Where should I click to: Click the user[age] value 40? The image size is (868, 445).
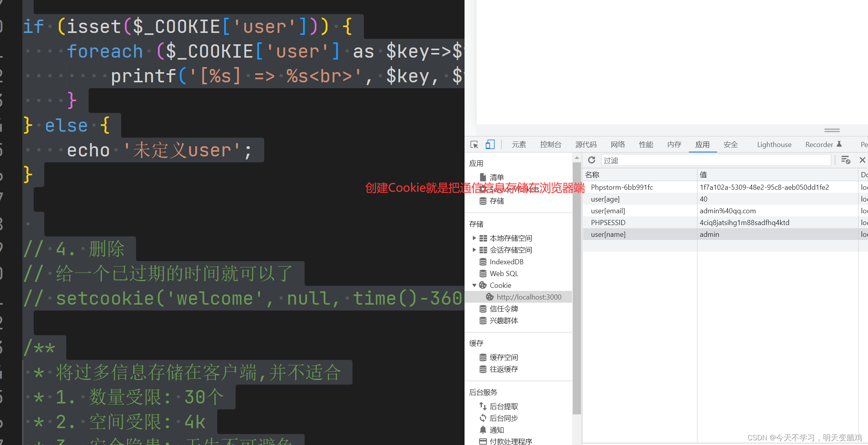704,199
